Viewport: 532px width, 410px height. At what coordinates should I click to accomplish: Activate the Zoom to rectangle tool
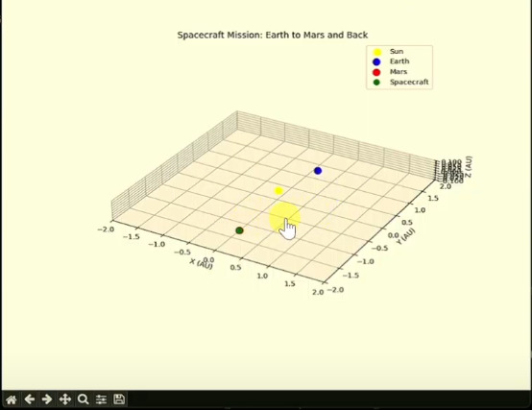click(84, 399)
